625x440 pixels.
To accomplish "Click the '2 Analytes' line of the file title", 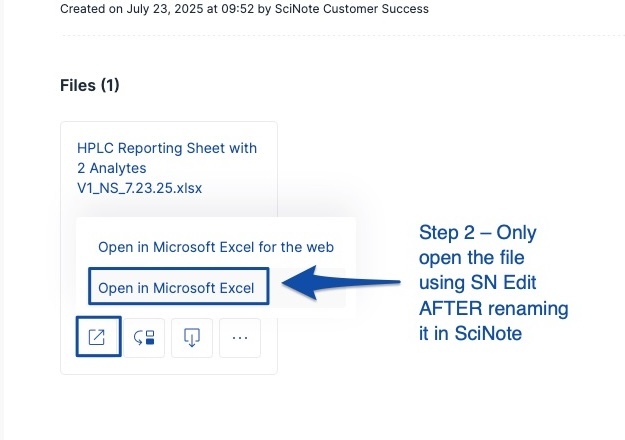I will (113, 168).
